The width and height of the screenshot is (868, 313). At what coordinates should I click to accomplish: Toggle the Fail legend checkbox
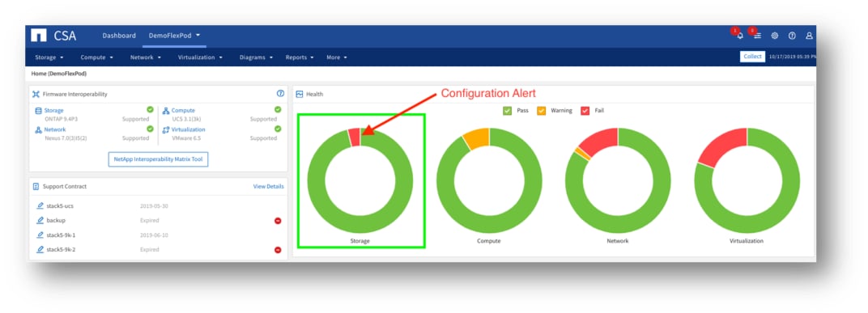click(585, 111)
